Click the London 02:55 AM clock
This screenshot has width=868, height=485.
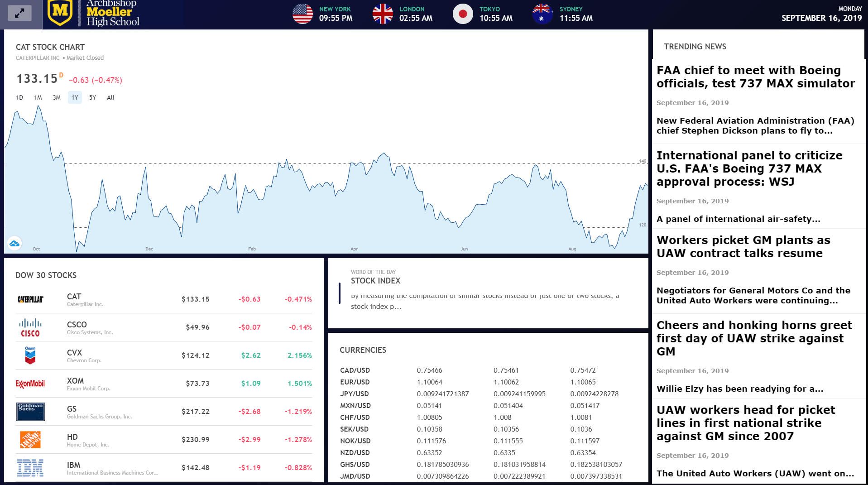(416, 14)
